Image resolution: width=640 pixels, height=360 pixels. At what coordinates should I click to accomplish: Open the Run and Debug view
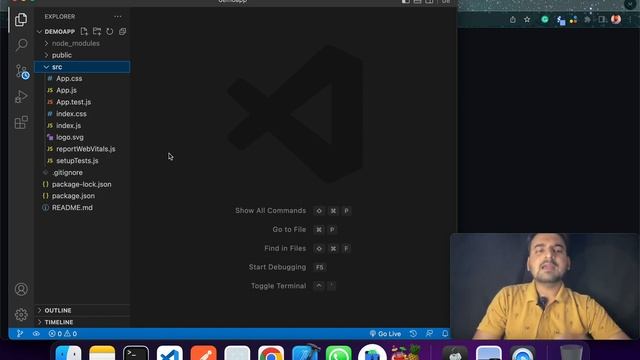point(21,97)
